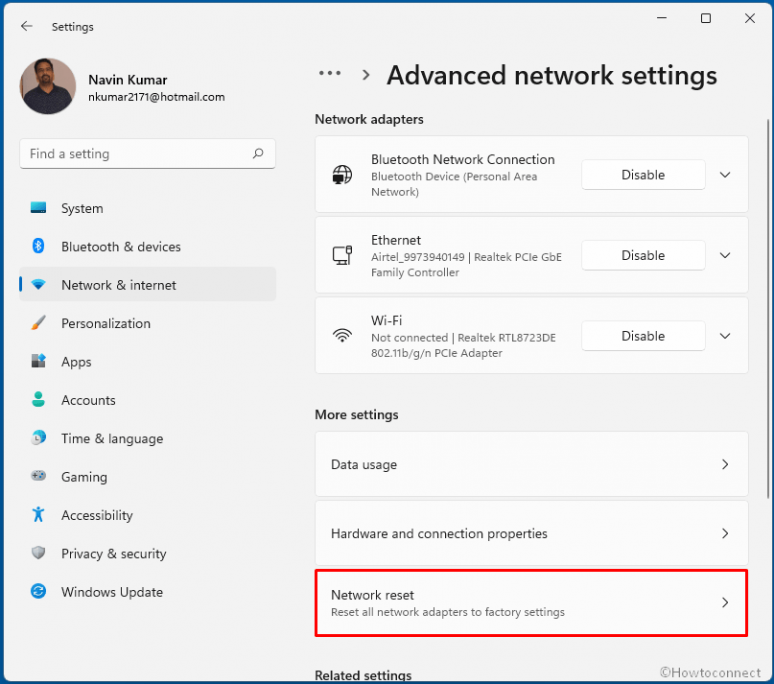Click 'Airtel_9973940149' Ethernet description text
Screen dimensions: 774x684
[418, 257]
